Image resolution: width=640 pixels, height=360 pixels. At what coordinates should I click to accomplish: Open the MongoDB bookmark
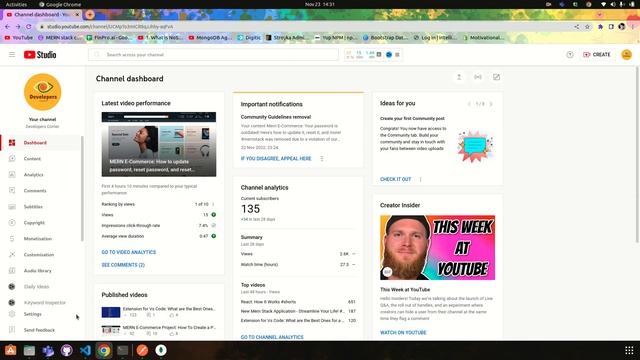pos(210,38)
